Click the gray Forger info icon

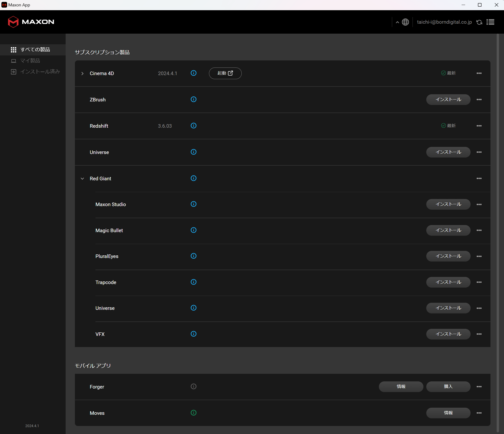coord(193,386)
